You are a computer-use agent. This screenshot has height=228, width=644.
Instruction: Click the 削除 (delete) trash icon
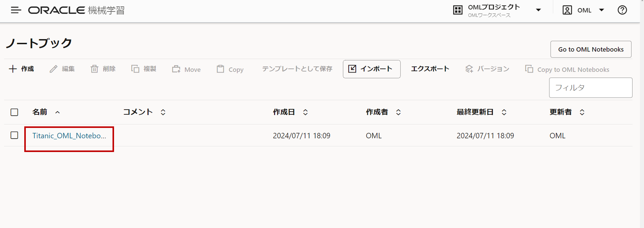(x=95, y=69)
